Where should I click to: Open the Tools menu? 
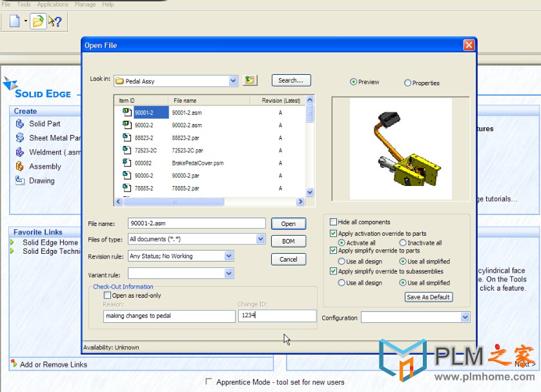click(x=24, y=4)
